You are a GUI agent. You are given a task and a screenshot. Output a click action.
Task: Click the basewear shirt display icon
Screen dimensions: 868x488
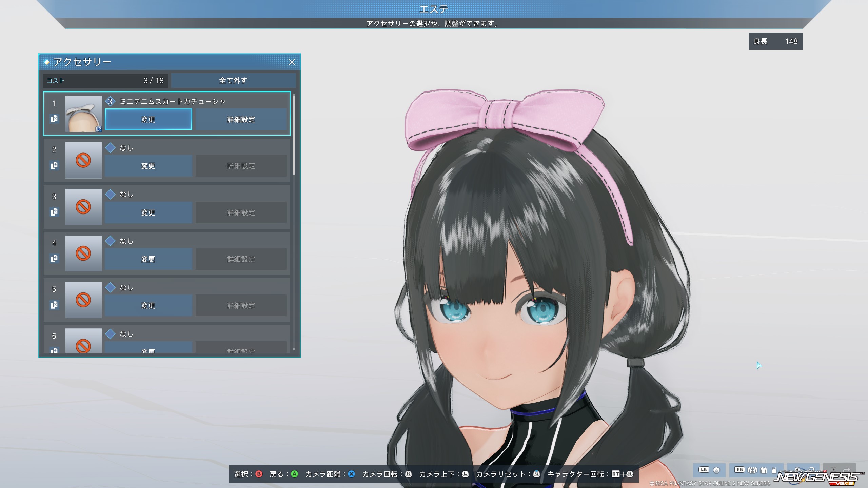pyautogui.click(x=764, y=470)
